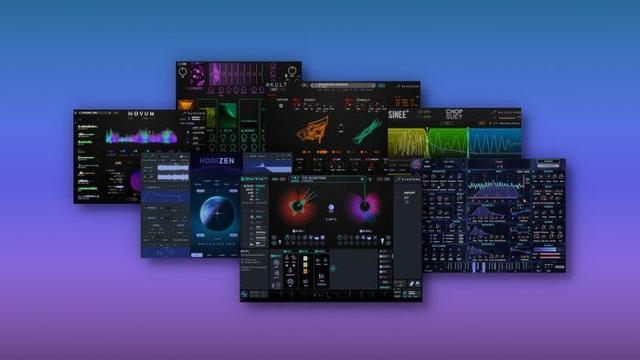Click the CHOP SUEY plugin title
This screenshot has height=360, width=640.
(454, 114)
